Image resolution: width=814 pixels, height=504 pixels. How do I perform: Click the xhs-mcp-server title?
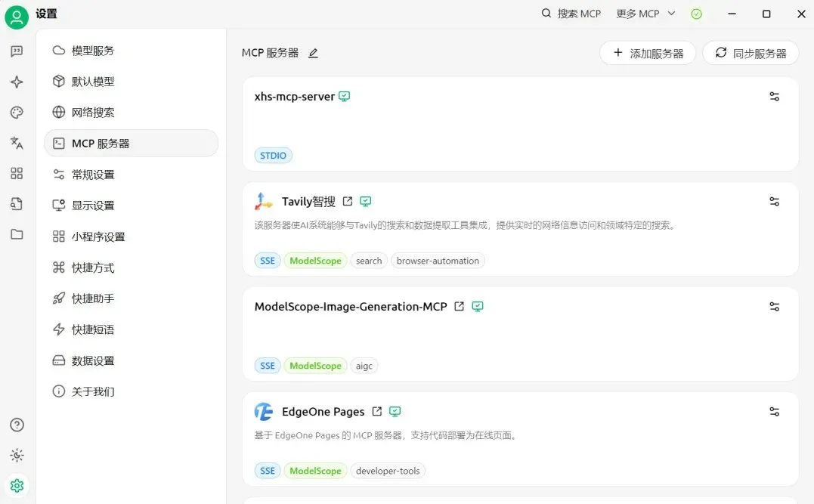coord(294,97)
